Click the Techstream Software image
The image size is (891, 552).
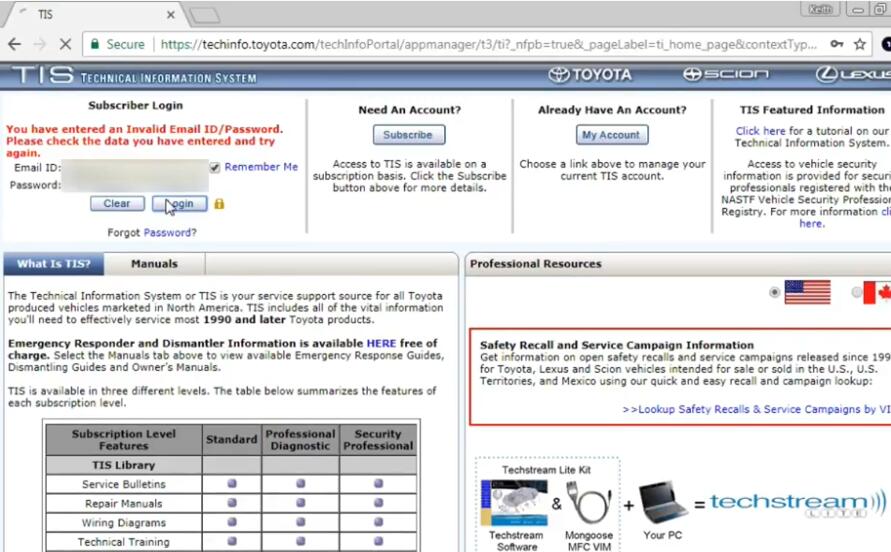pyautogui.click(x=515, y=503)
